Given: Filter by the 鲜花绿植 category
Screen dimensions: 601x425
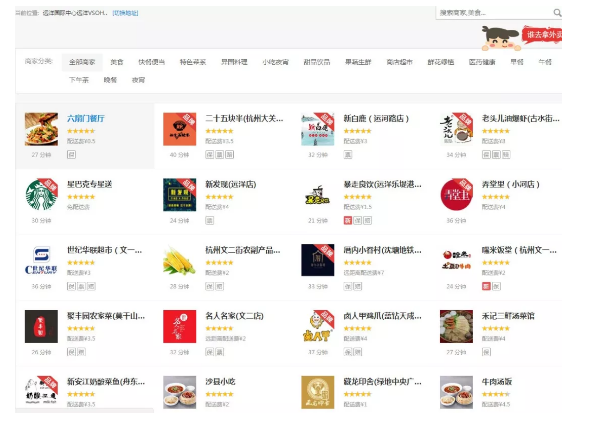Looking at the screenshot, I should point(441,62).
